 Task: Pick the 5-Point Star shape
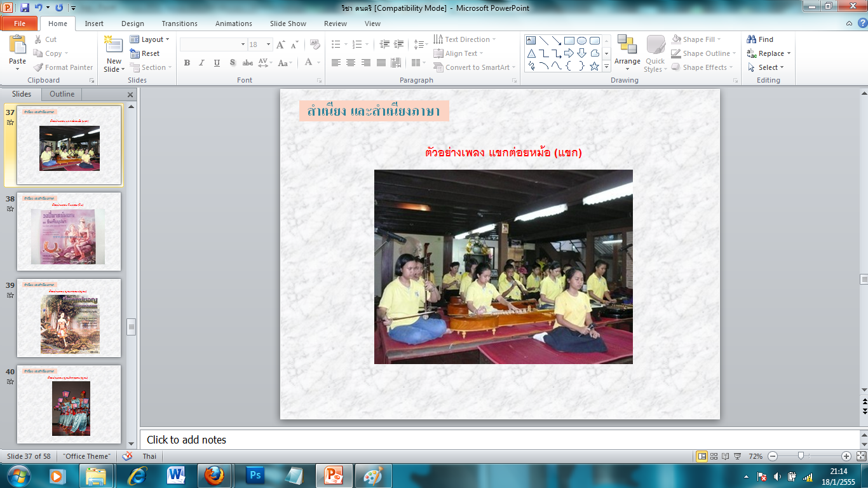tap(595, 66)
